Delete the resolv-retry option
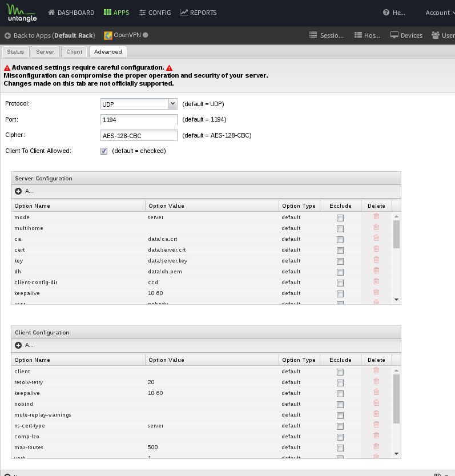 [376, 381]
